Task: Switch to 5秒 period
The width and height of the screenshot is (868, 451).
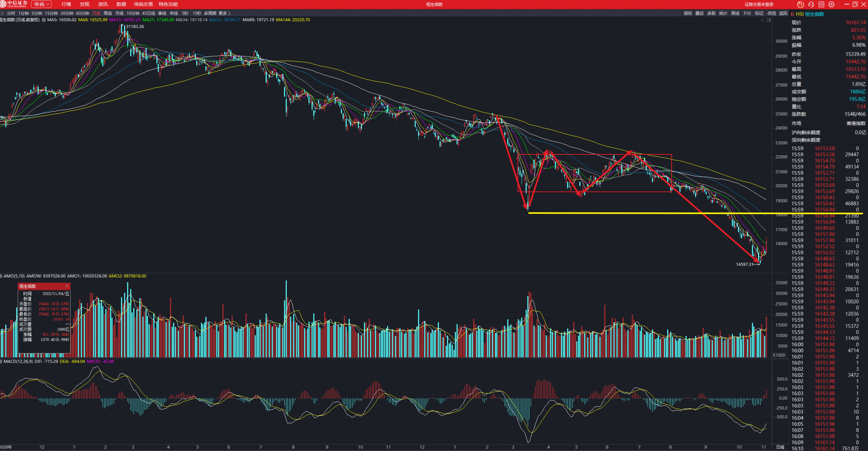Action: pyautogui.click(x=185, y=13)
